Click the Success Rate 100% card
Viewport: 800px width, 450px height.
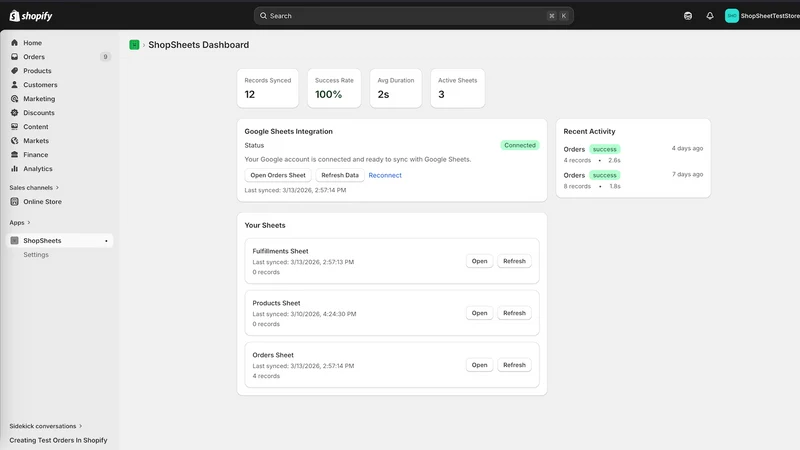pyautogui.click(x=334, y=88)
